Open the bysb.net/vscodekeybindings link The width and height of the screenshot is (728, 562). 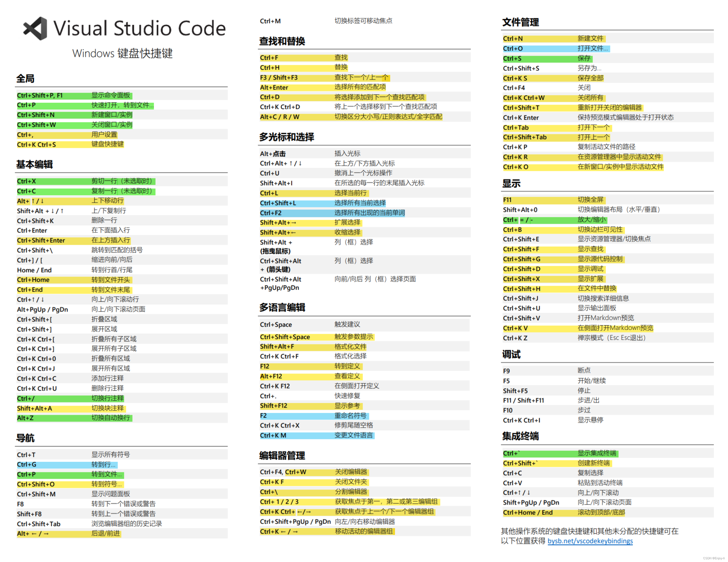coord(590,541)
